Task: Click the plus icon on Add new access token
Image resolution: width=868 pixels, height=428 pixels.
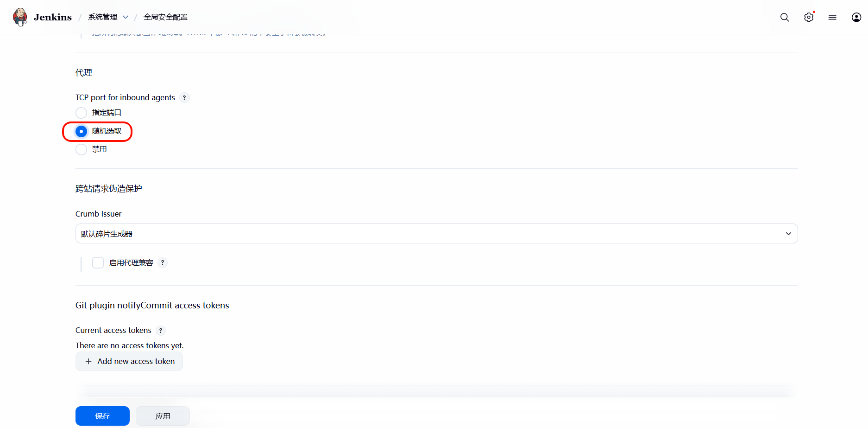Action: click(x=88, y=361)
